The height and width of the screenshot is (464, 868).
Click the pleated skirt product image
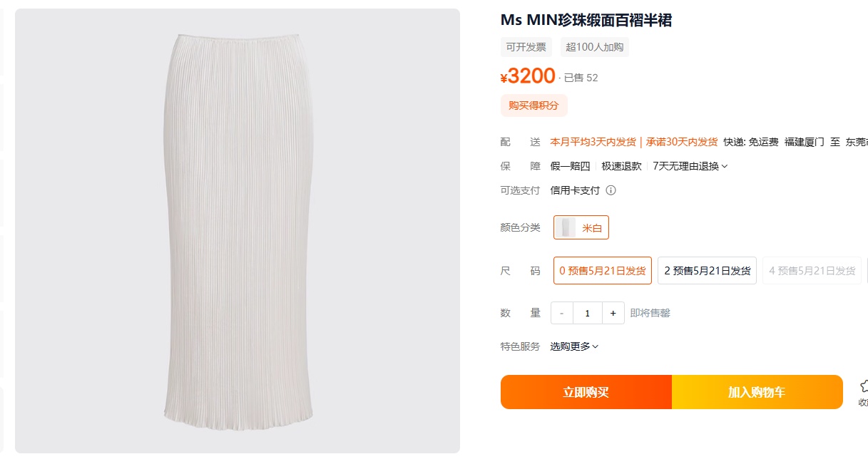pos(238,231)
